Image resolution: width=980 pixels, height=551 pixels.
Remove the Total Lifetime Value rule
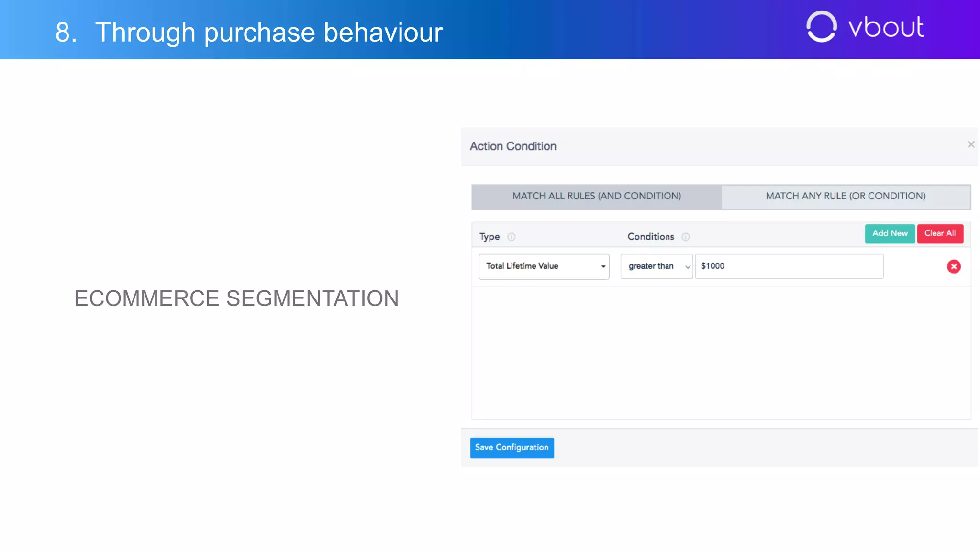954,266
